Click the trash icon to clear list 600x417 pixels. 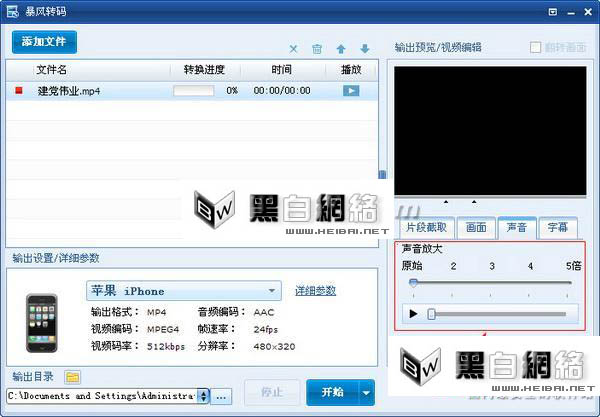(317, 49)
